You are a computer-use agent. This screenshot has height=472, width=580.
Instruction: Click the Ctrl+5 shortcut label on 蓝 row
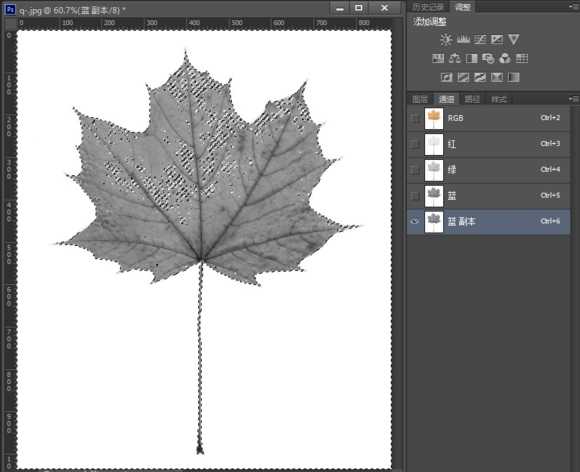tap(550, 196)
